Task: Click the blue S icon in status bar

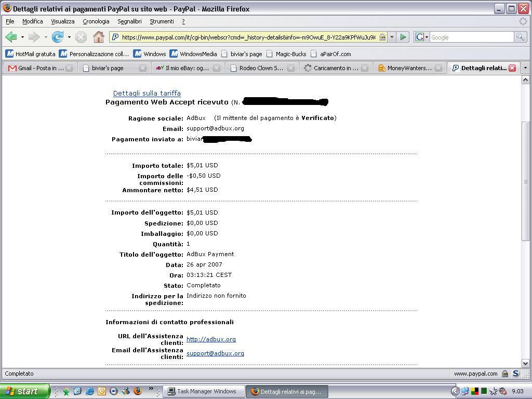Action: tap(516, 374)
